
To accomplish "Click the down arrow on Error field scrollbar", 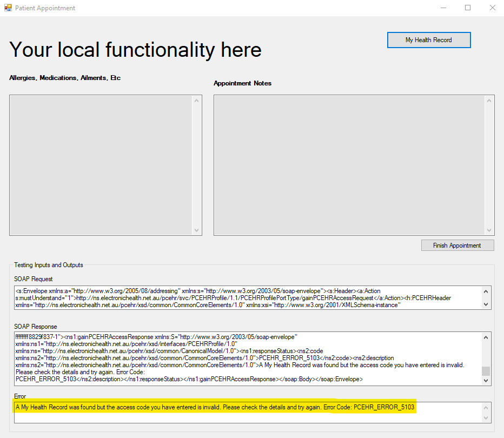I will coord(486,417).
